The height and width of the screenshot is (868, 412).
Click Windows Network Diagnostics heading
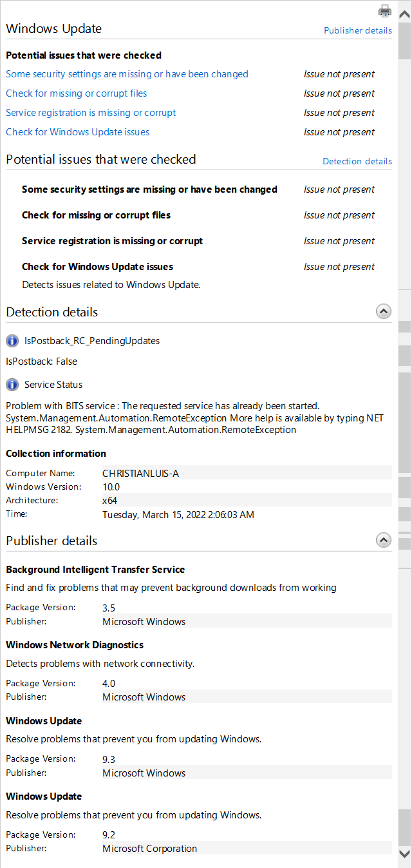tap(75, 645)
